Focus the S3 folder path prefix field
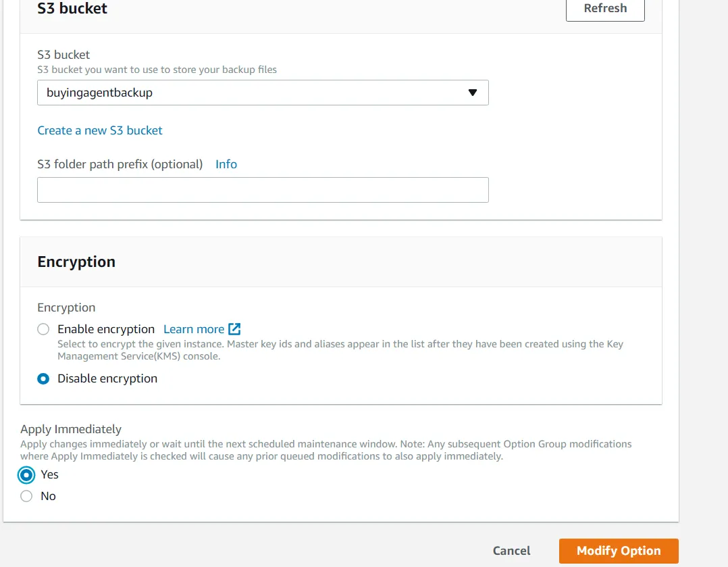Screen dimensions: 728x567 pos(262,190)
